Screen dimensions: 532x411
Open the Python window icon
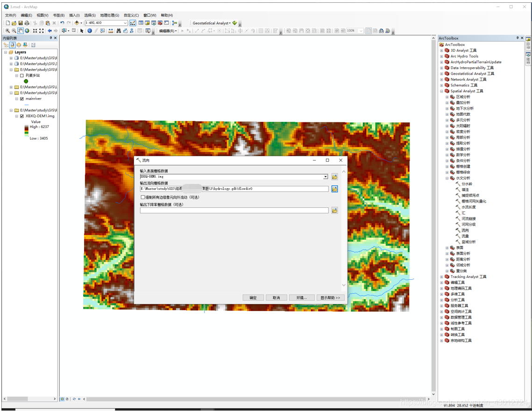pos(167,23)
